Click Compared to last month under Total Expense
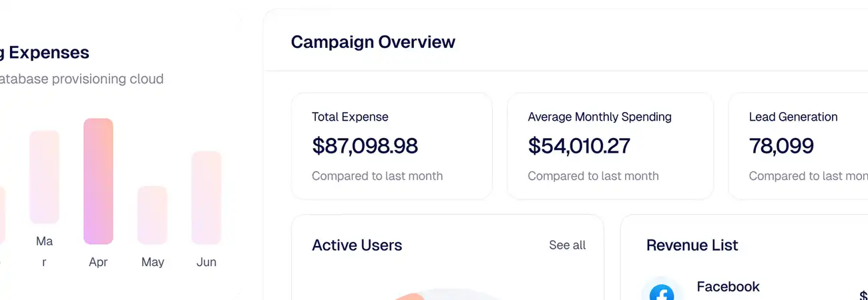 [377, 176]
